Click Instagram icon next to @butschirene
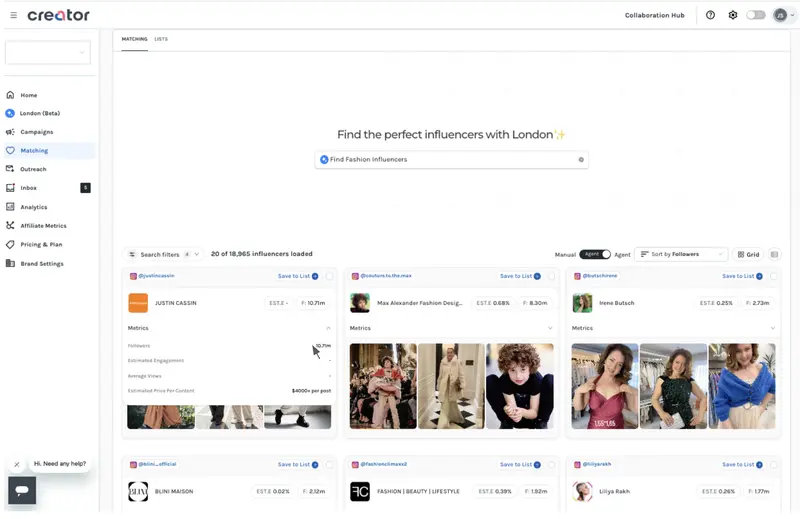Viewport: 800px width, 519px height. pyautogui.click(x=578, y=276)
